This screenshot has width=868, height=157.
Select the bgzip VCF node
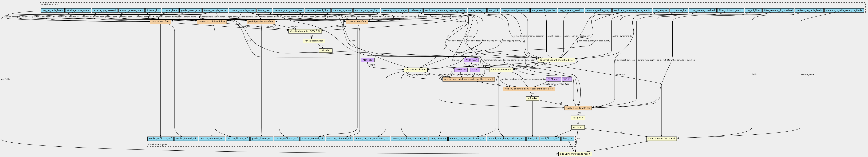578,118
